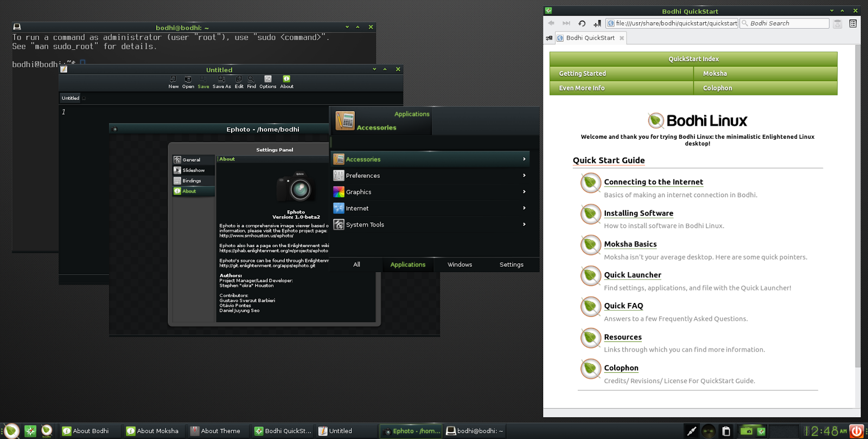Viewport: 868px width, 439px height.
Task: Click Getting Started in the QuickStart Index
Action: [x=621, y=74]
